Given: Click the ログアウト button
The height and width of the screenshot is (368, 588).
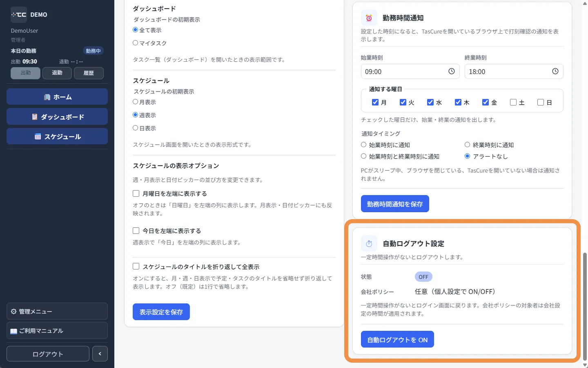Looking at the screenshot, I should (x=48, y=354).
